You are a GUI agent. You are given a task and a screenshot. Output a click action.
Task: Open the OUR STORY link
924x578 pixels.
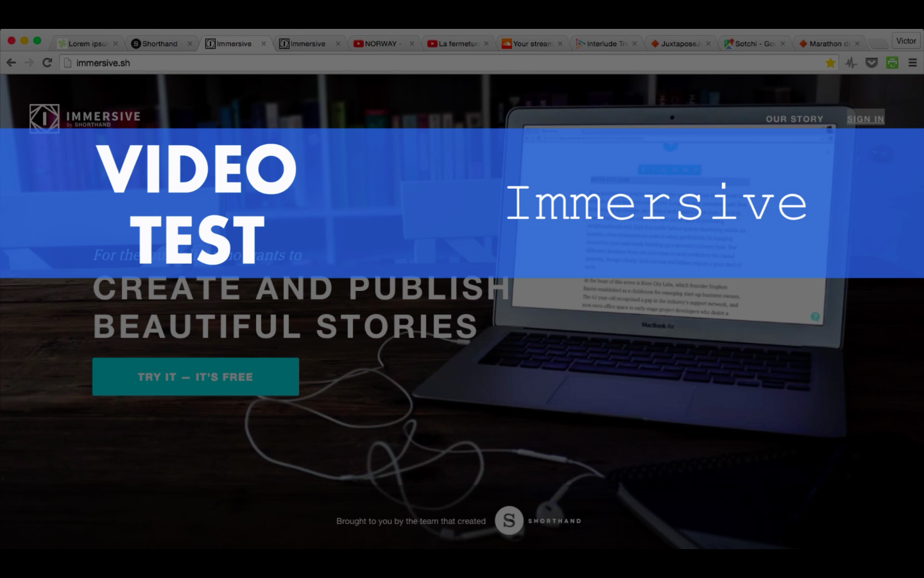pyautogui.click(x=794, y=119)
